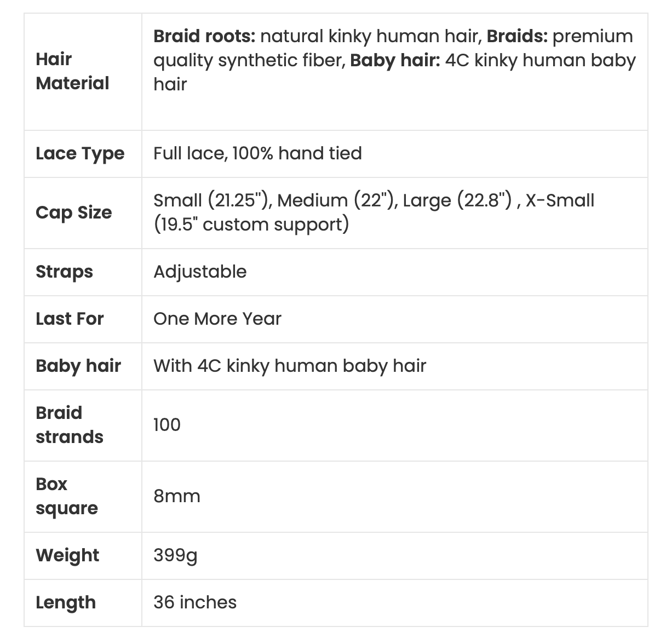Click the Last For row label
Image resolution: width=666 pixels, height=644 pixels.
(x=70, y=319)
